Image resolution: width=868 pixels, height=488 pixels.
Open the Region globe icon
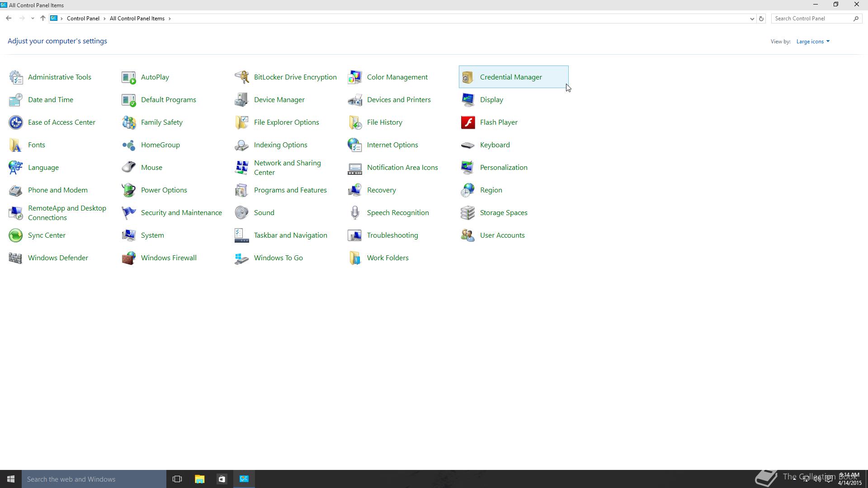pyautogui.click(x=468, y=190)
